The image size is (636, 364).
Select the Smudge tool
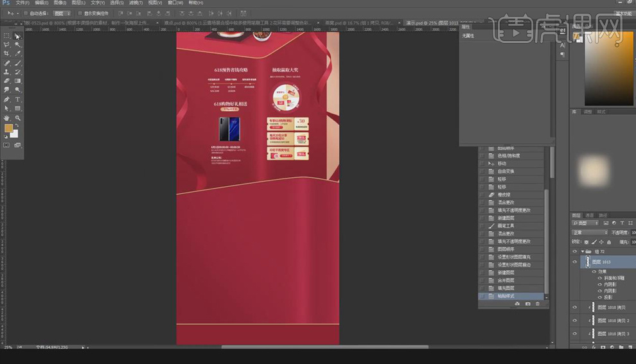click(x=6, y=90)
